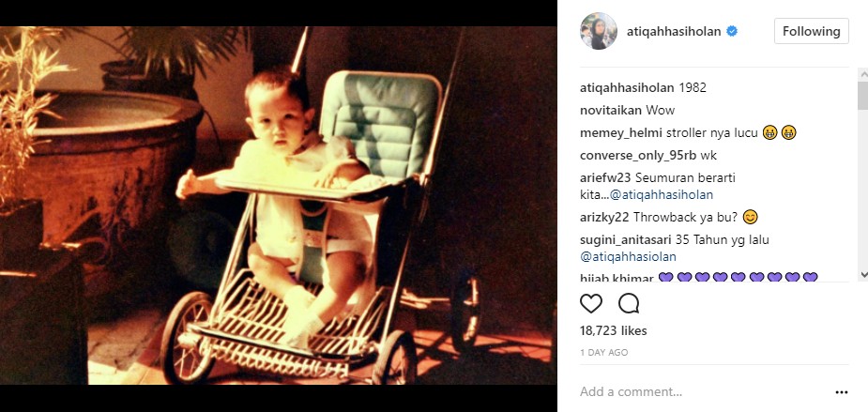The height and width of the screenshot is (412, 868).
Task: Click the @atiqahhasiholan mention in ariefw23's comment
Action: 665,195
